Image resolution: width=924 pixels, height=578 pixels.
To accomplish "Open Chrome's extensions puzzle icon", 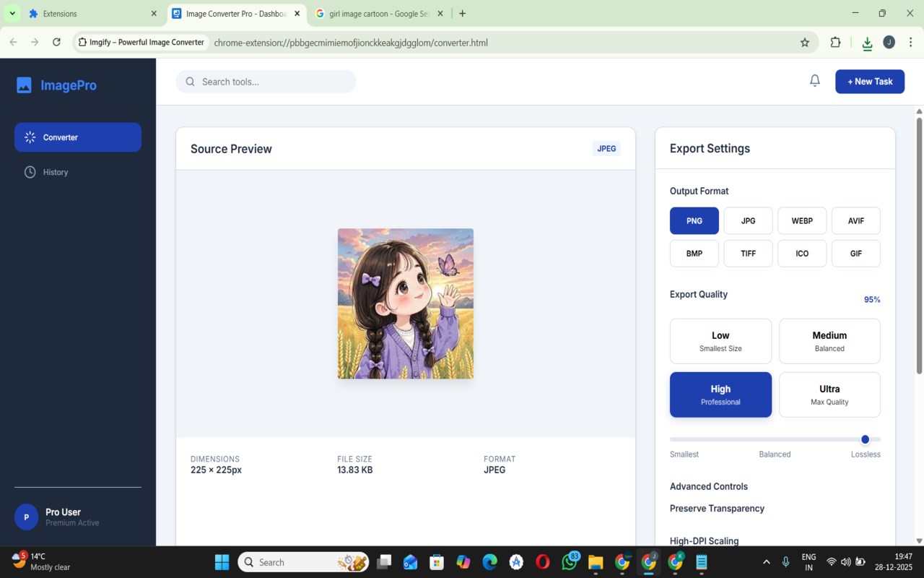I will pyautogui.click(x=835, y=43).
